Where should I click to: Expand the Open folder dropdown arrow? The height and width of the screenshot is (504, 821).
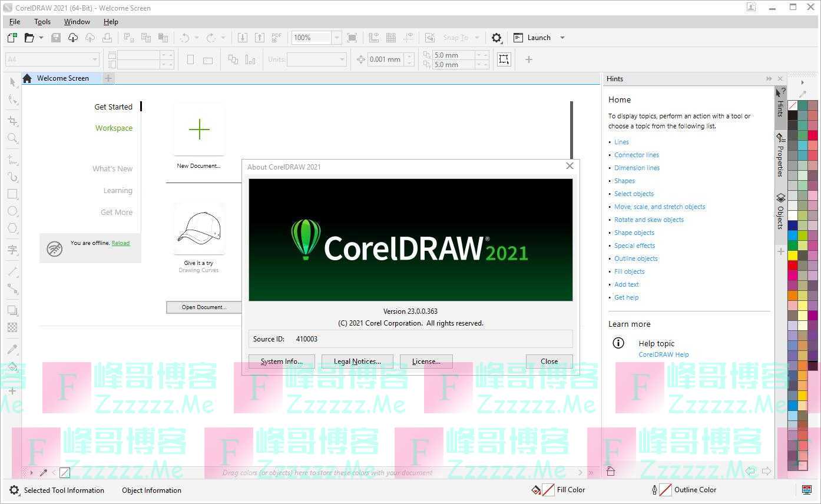pyautogui.click(x=41, y=38)
